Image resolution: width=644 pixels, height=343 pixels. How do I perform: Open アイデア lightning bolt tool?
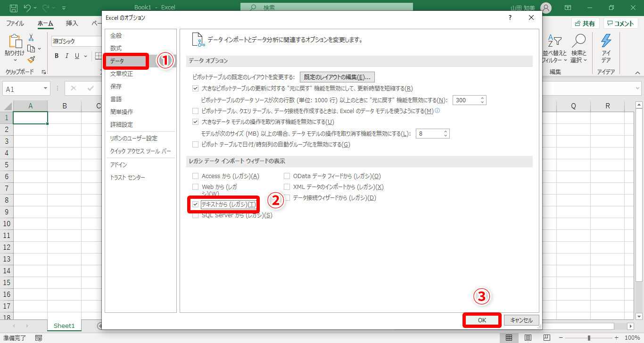606,49
